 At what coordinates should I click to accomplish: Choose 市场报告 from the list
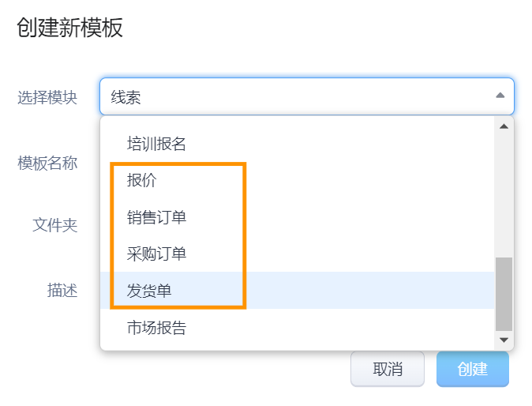[x=156, y=328]
